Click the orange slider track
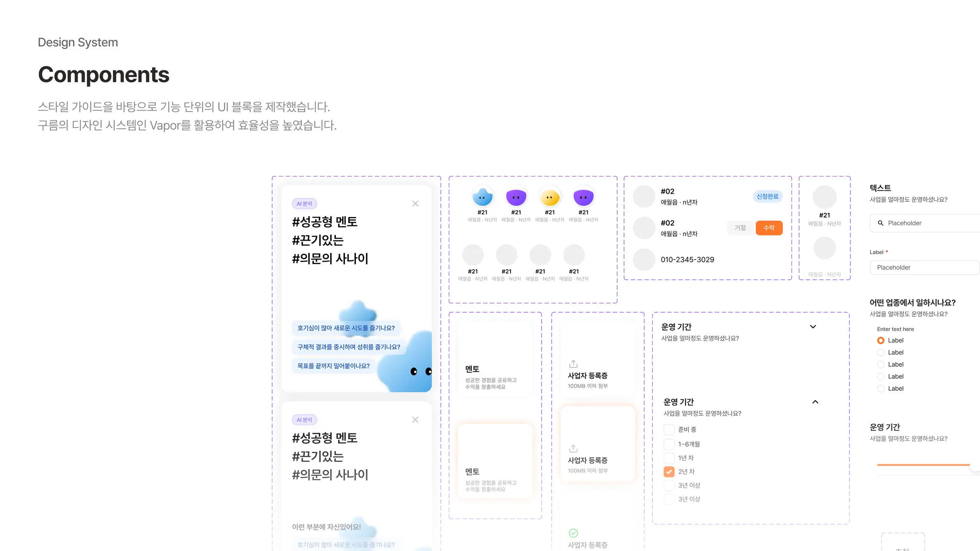980x551 pixels. point(923,465)
